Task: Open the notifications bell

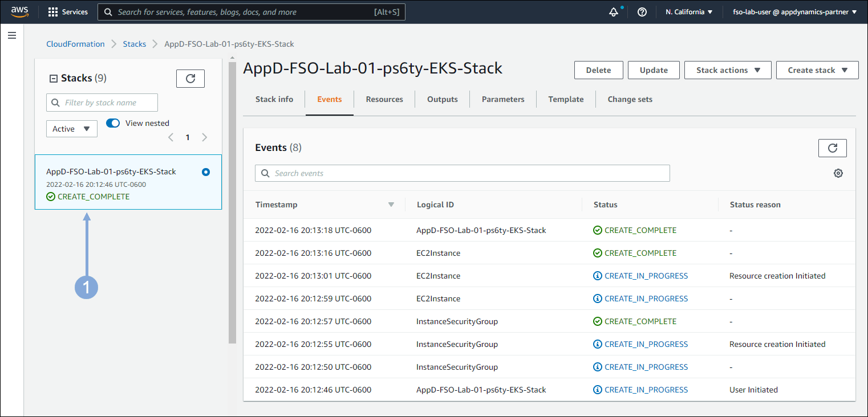Action: pos(614,12)
